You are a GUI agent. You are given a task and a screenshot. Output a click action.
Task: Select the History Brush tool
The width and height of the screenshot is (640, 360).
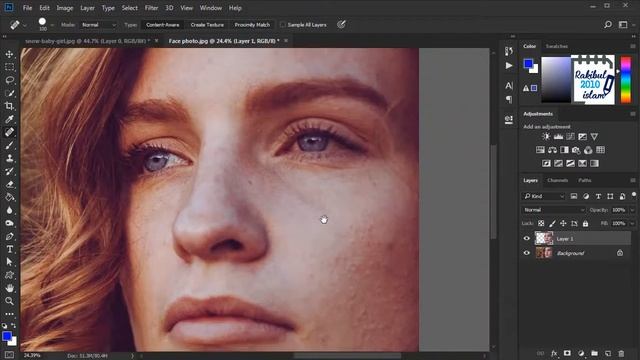coord(9,171)
